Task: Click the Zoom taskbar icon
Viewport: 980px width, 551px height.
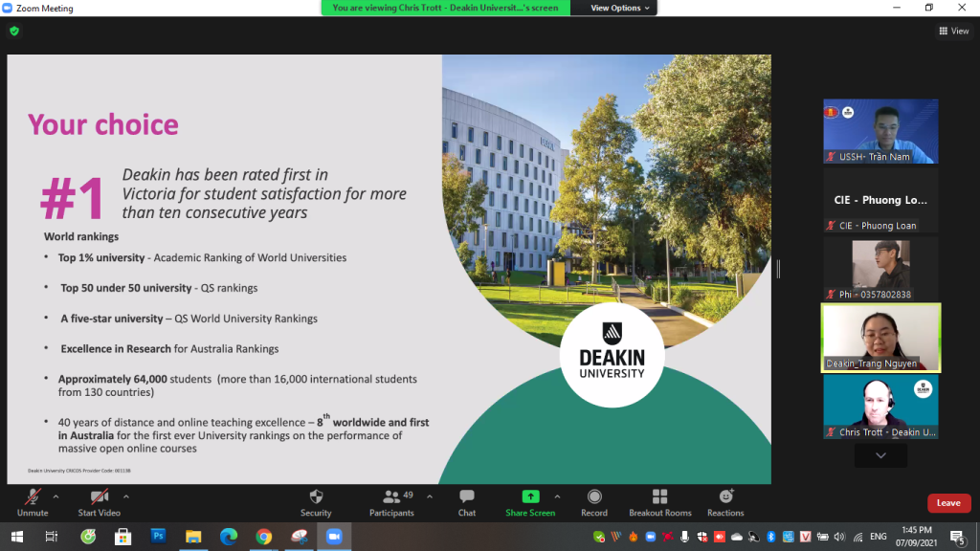Action: click(334, 537)
